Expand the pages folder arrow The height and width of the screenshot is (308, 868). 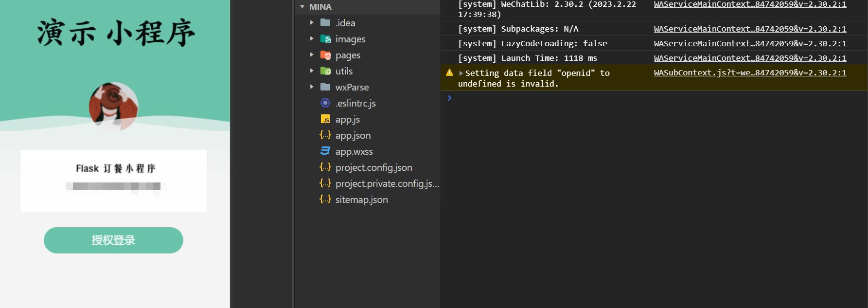[x=312, y=55]
